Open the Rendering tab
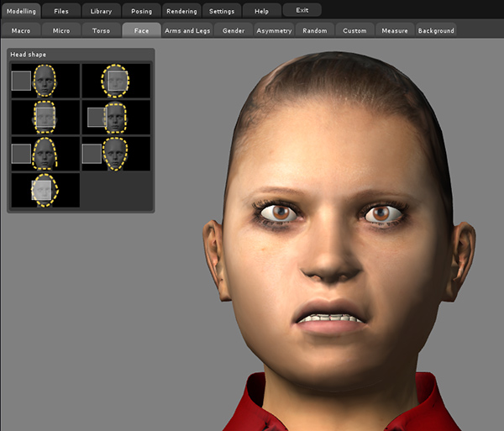 (181, 11)
